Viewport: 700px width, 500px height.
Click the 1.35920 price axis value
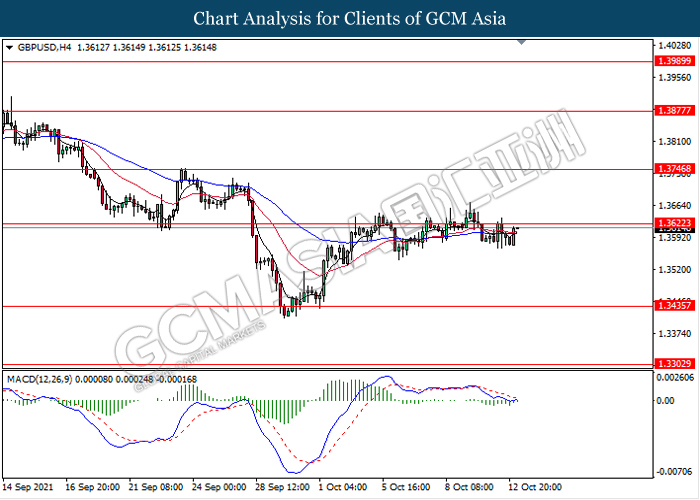click(x=677, y=238)
